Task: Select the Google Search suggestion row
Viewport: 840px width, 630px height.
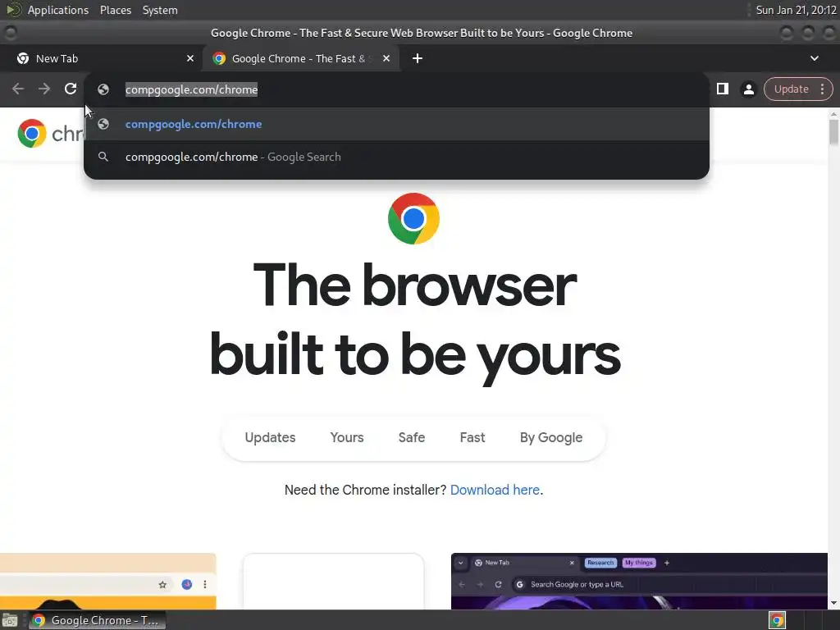Action: pos(396,157)
